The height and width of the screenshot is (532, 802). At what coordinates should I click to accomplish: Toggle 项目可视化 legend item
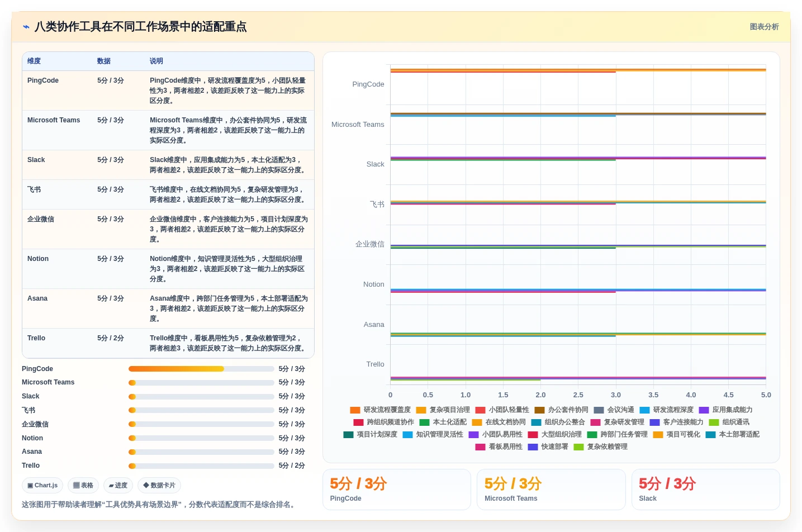coord(676,435)
